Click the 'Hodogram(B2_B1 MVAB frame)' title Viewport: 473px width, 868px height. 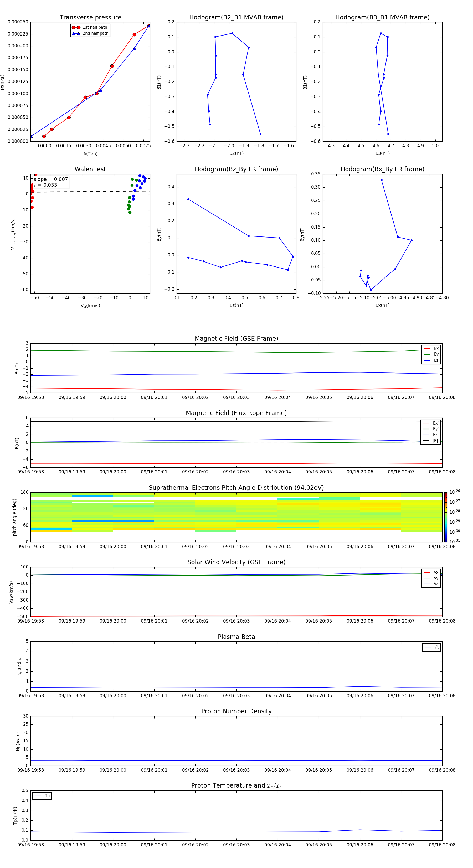pos(236,18)
